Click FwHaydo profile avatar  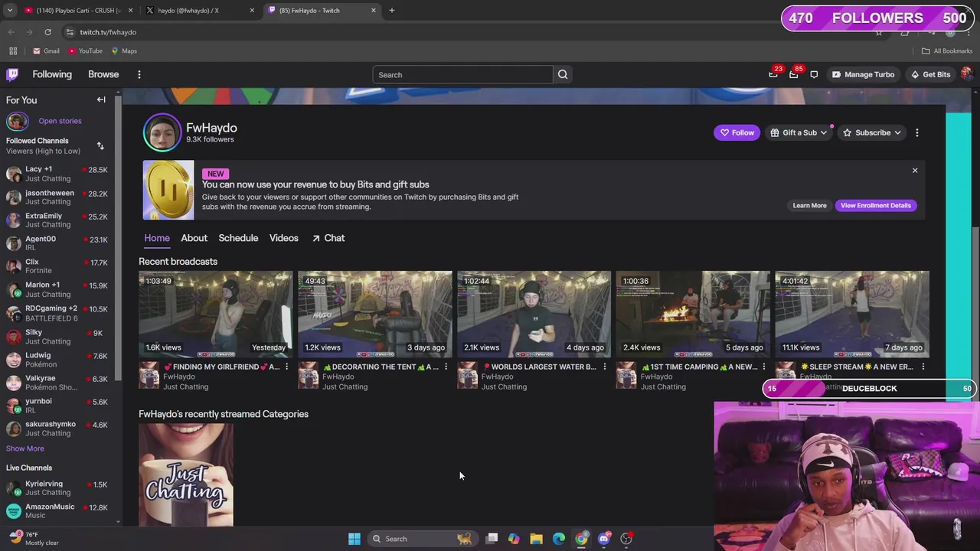[162, 132]
